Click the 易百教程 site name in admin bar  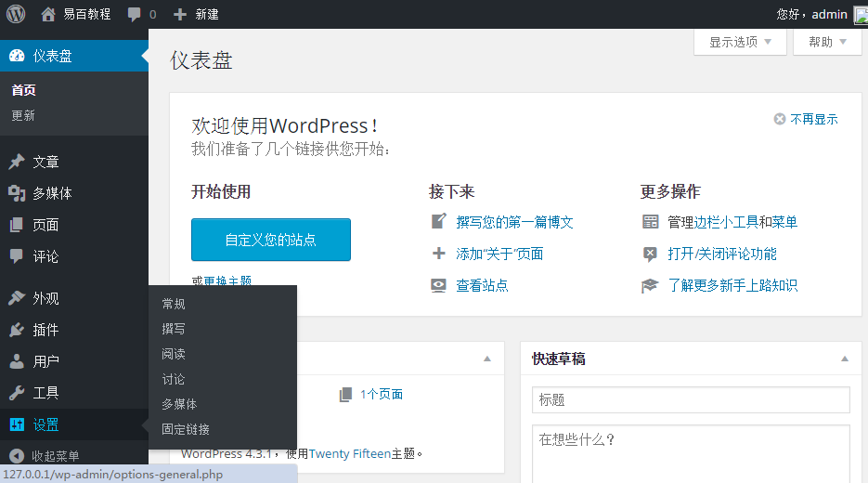[87, 15]
